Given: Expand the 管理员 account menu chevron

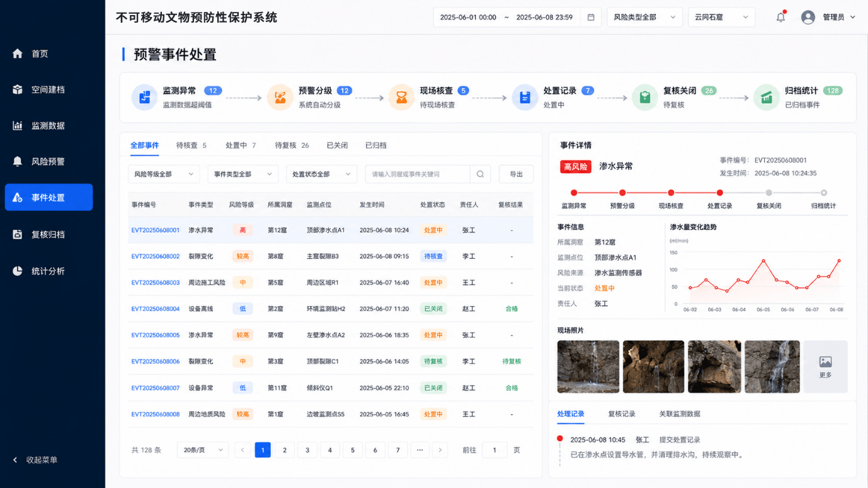Looking at the screenshot, I should (x=853, y=17).
